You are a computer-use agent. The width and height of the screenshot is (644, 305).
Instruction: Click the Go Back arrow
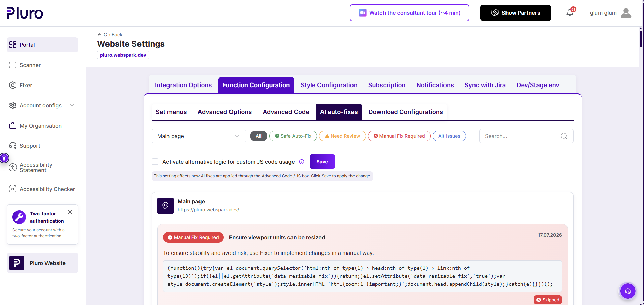coord(99,35)
